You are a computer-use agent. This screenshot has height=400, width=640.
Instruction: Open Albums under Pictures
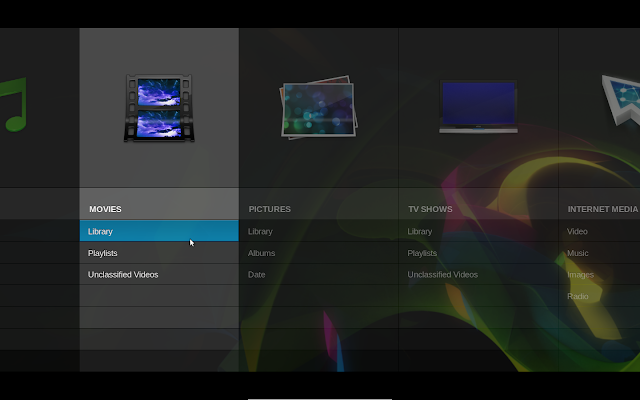pyautogui.click(x=319, y=253)
